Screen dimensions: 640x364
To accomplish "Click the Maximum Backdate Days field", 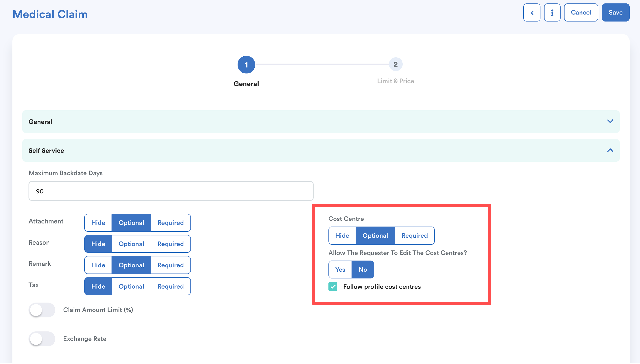I will tap(171, 191).
